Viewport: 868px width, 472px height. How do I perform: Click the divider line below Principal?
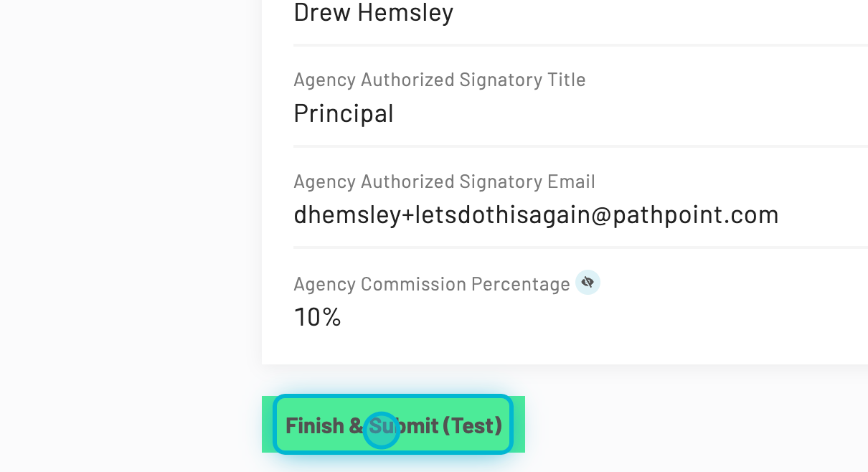tap(574, 146)
